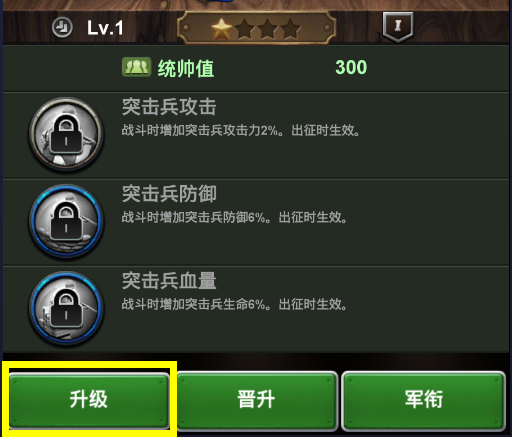The image size is (512, 437).
Task: Select the 突击兵血量 skill title
Action: pyautogui.click(x=169, y=281)
